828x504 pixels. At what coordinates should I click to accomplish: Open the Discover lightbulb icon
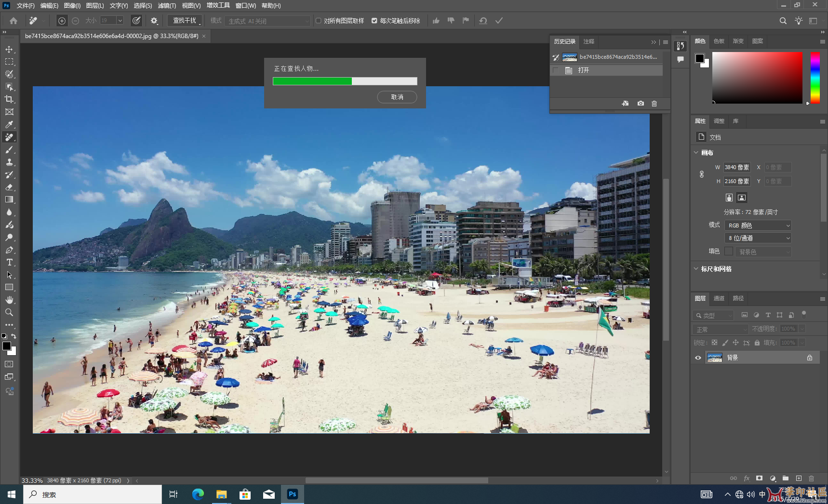coord(799,21)
